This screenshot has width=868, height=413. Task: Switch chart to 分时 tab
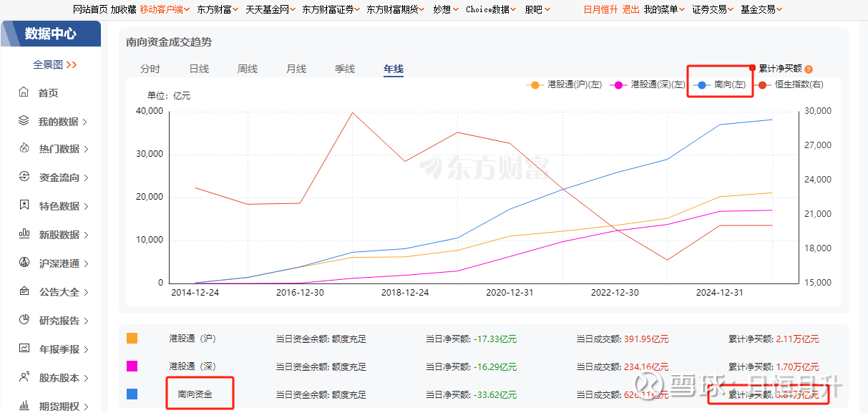click(150, 69)
